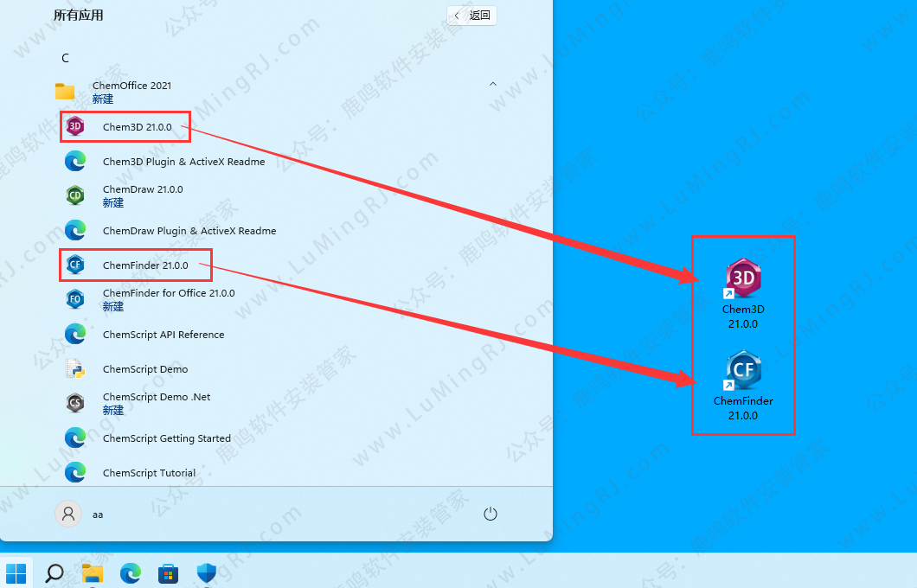Select Chem3D 21.0.0 desktop shortcut
Viewport: 917px width, 588px height.
click(x=743, y=293)
